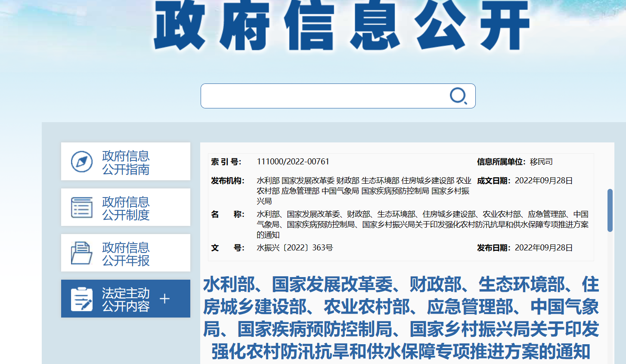626x364 pixels.
Task: Click the list icon for 公开制度
Action: [x=82, y=207]
